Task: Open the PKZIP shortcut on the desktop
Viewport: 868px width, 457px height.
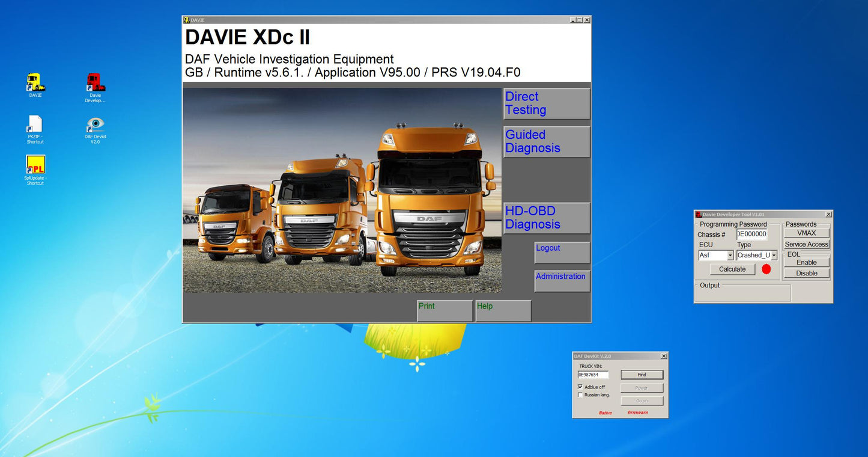Action: pyautogui.click(x=34, y=126)
